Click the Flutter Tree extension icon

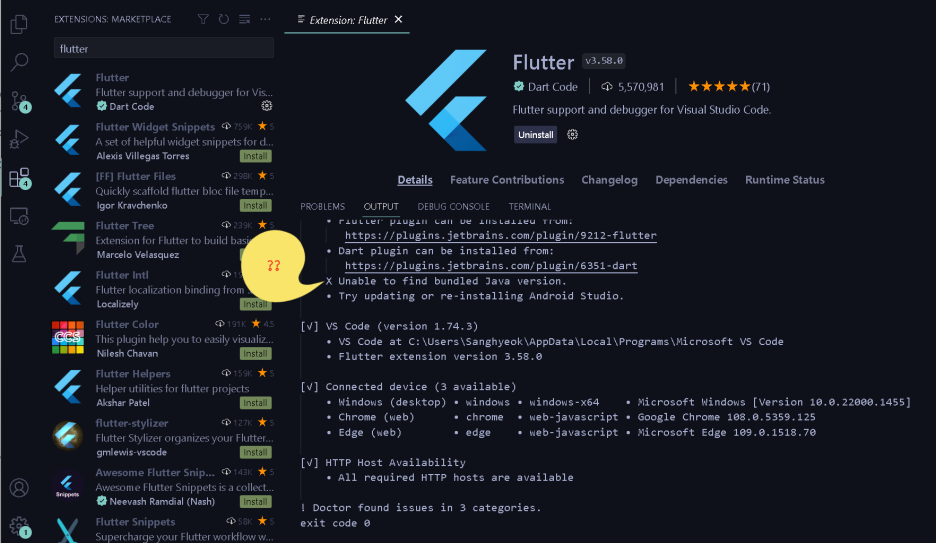pos(68,237)
